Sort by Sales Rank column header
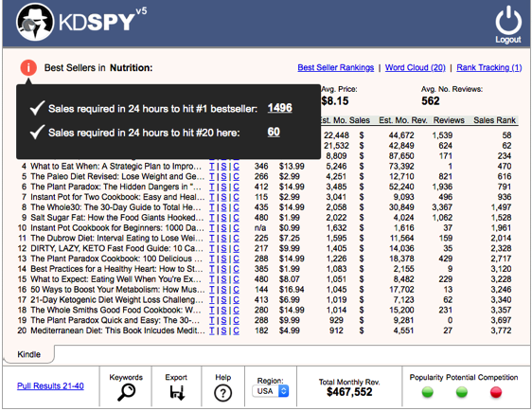This screenshot has width=532, height=411. 494,120
